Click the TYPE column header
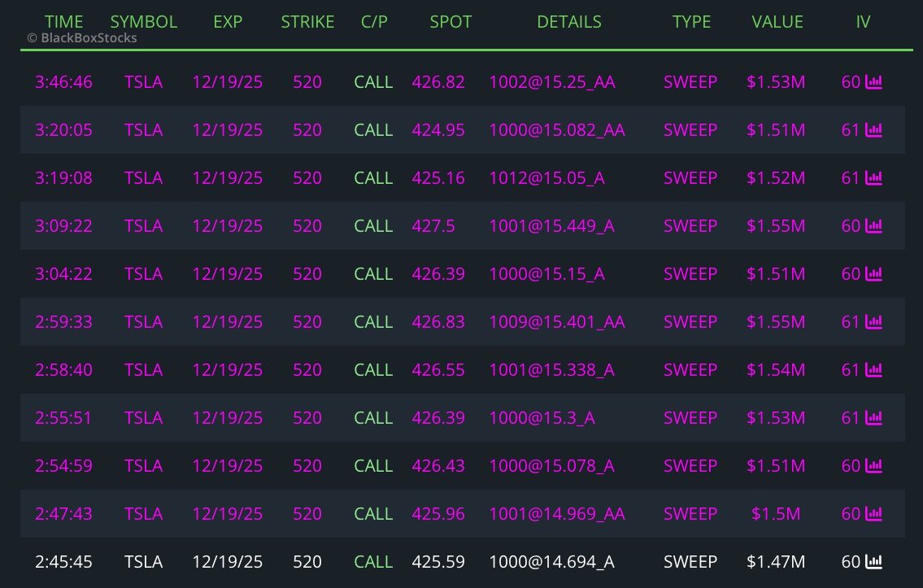Image resolution: width=923 pixels, height=588 pixels. [692, 22]
